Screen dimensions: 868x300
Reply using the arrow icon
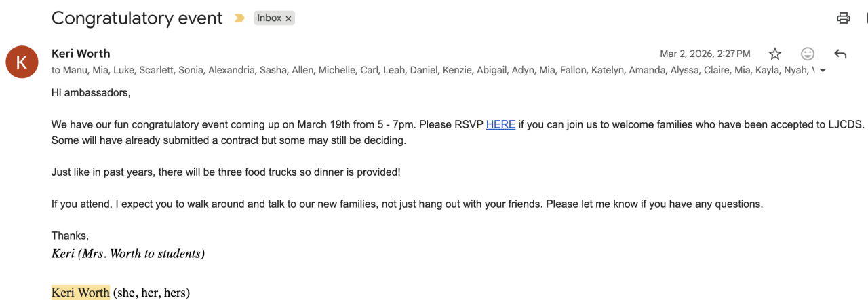tap(840, 54)
